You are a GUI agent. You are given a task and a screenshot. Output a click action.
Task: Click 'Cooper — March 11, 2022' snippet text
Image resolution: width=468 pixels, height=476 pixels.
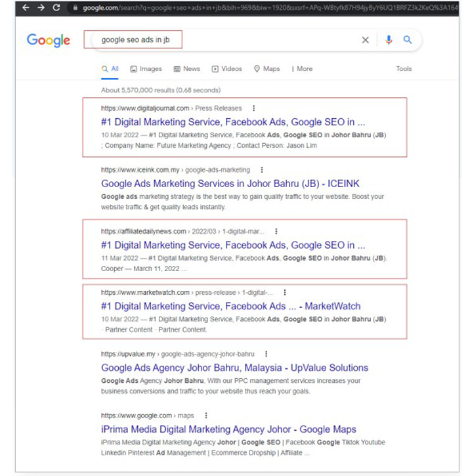pos(140,269)
